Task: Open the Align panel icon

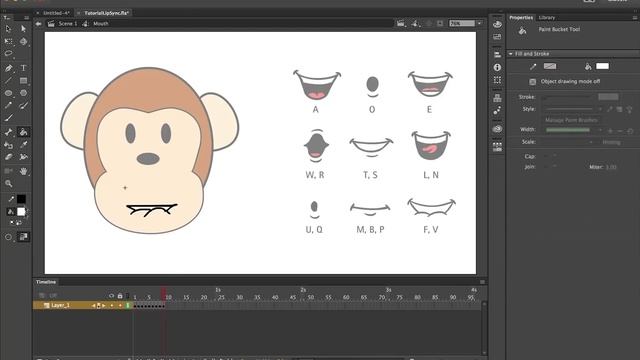Action: [497, 54]
